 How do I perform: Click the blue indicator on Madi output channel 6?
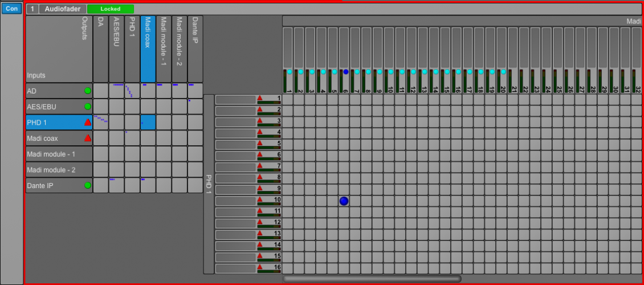tap(346, 72)
